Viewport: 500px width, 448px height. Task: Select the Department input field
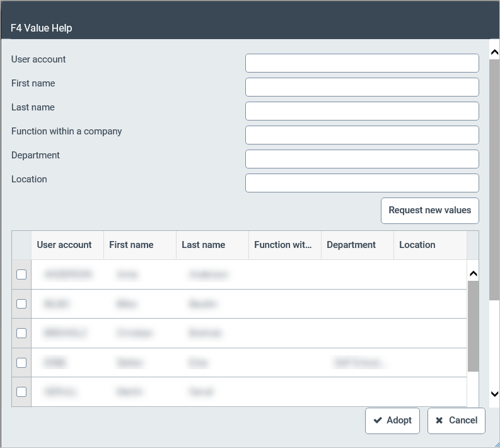click(x=362, y=159)
